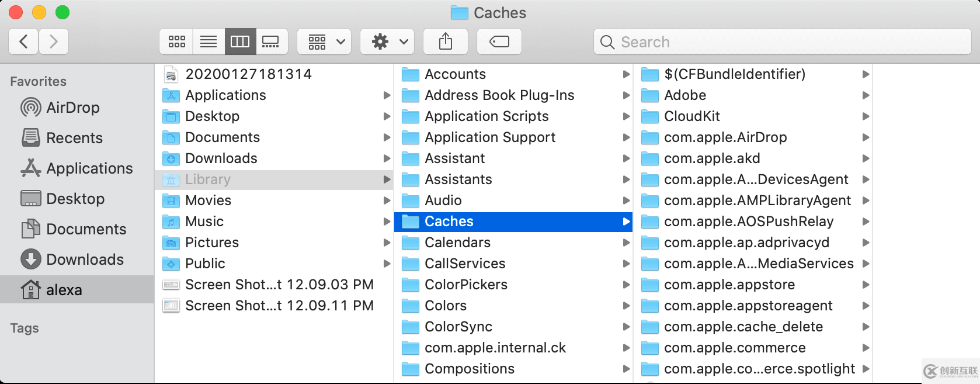Select the Colors folder
The image size is (980, 384).
tap(514, 306)
